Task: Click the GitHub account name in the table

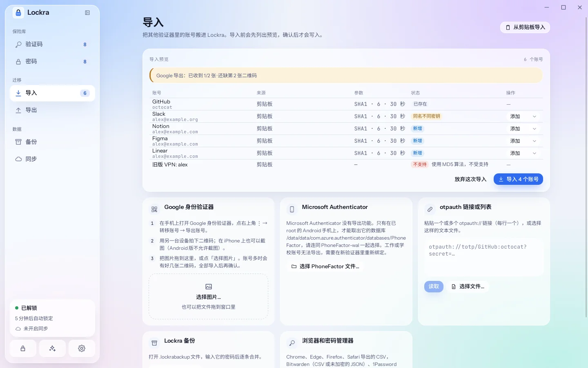Action: pyautogui.click(x=161, y=102)
